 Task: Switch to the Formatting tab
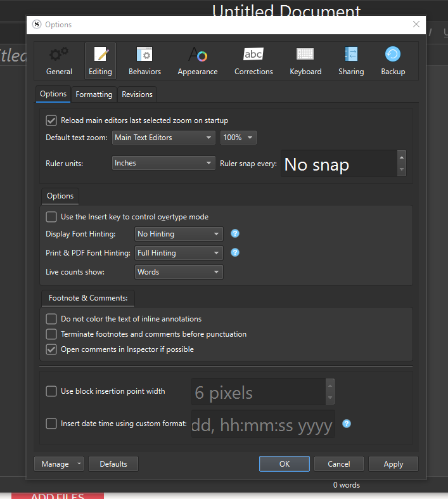(x=94, y=94)
